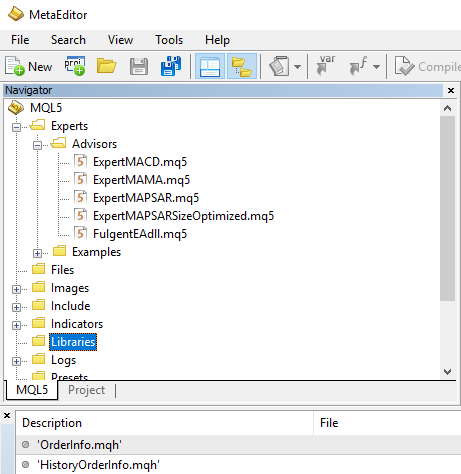
Task: Click the Files folder icon
Action: point(39,269)
